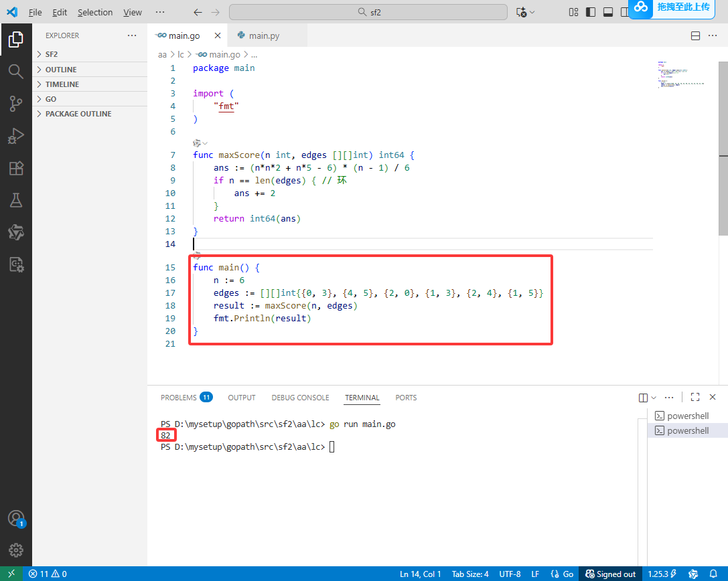Open editor More Actions ellipsis
The height and width of the screenshot is (581, 728).
point(713,35)
